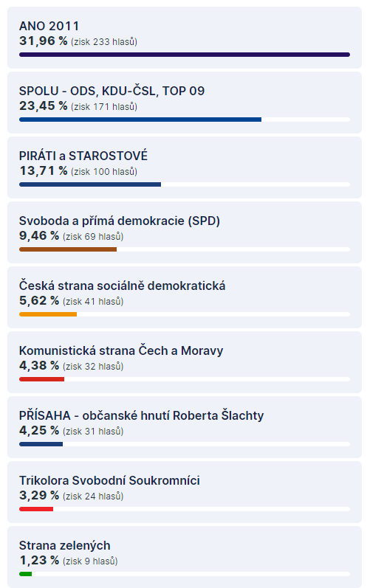
Task: Click Komunistická strana Čech a Moravy title
Action: (x=121, y=350)
